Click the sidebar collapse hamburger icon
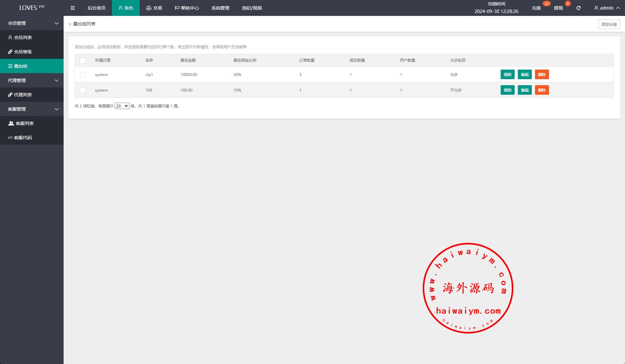This screenshot has width=625, height=364. (73, 8)
